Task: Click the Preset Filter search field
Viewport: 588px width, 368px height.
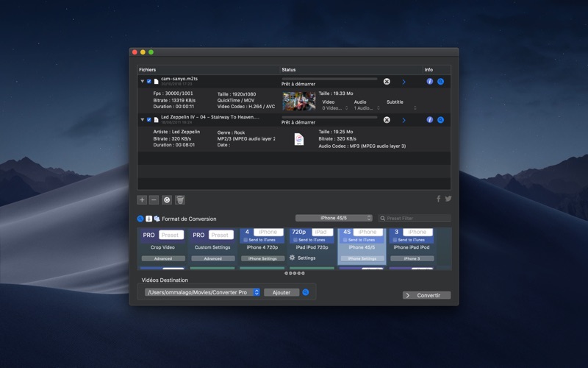Action: pyautogui.click(x=415, y=218)
